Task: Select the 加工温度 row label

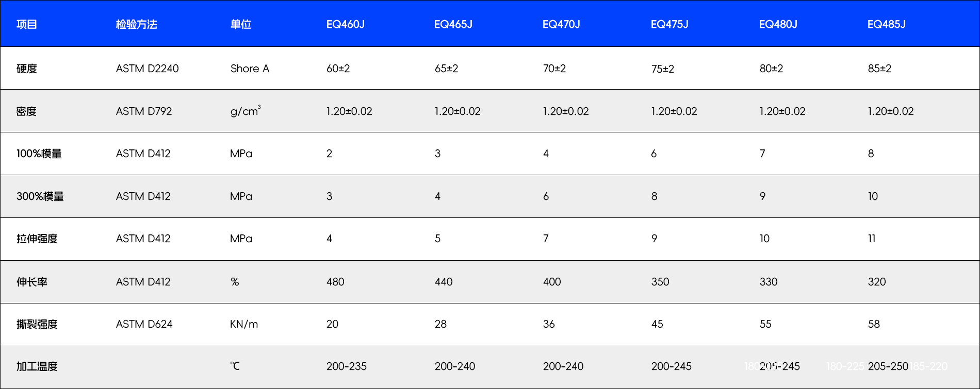Action: click(37, 366)
